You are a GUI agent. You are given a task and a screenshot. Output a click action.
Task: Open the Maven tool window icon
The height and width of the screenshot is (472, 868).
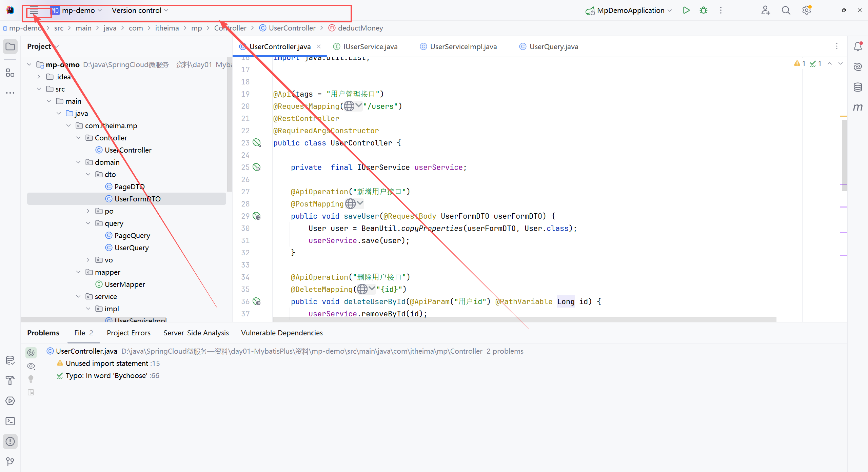coord(857,107)
